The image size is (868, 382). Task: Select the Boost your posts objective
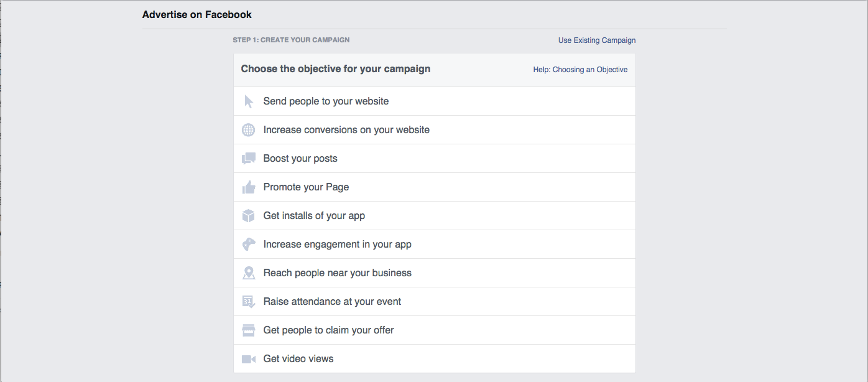click(x=300, y=159)
